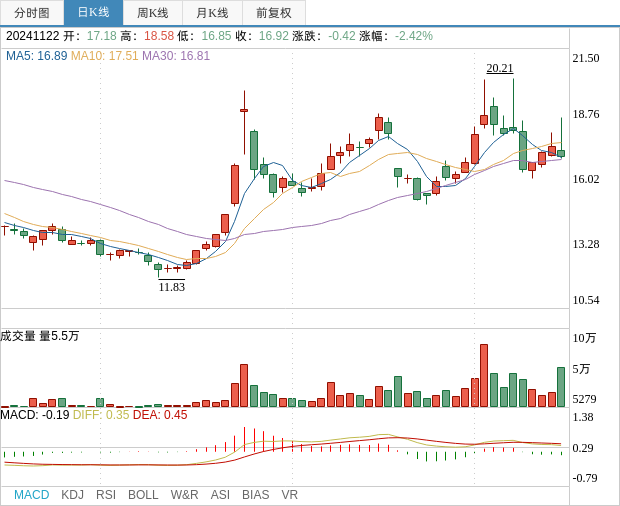
Task: Click the 20241122 date readout
Action: [32, 36]
